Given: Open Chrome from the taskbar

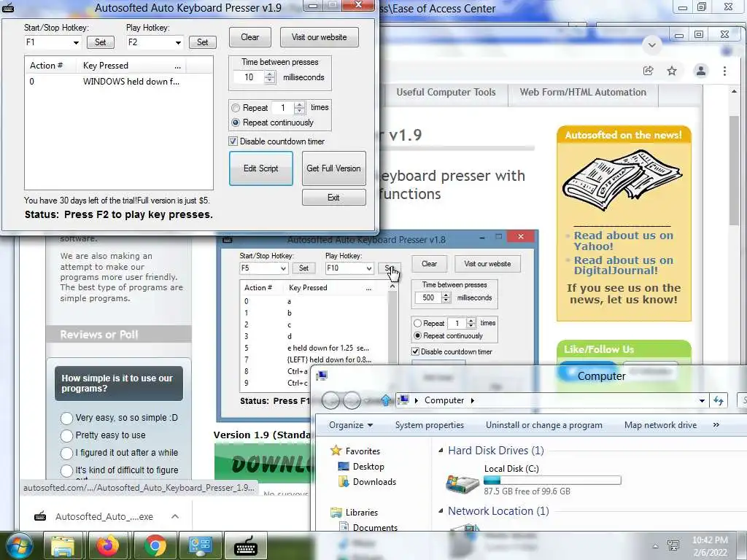Looking at the screenshot, I should [155, 546].
